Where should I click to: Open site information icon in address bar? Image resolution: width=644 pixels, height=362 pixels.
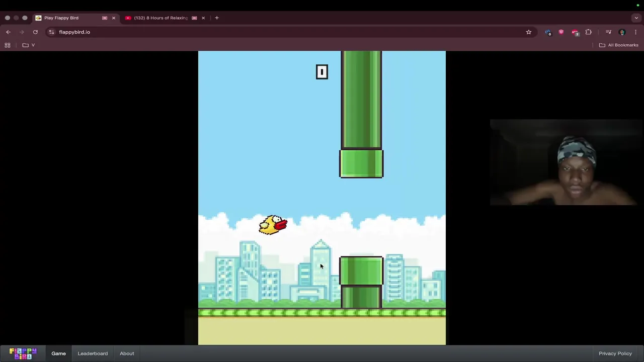point(51,32)
